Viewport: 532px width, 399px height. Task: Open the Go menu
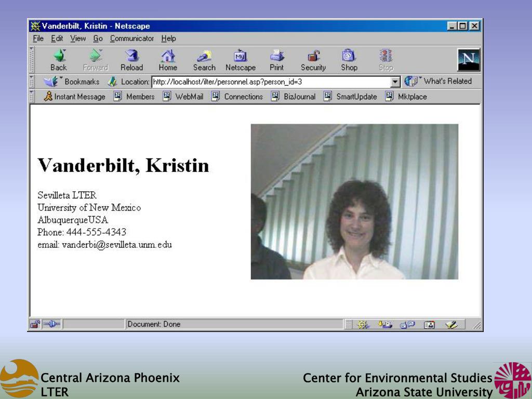(98, 38)
